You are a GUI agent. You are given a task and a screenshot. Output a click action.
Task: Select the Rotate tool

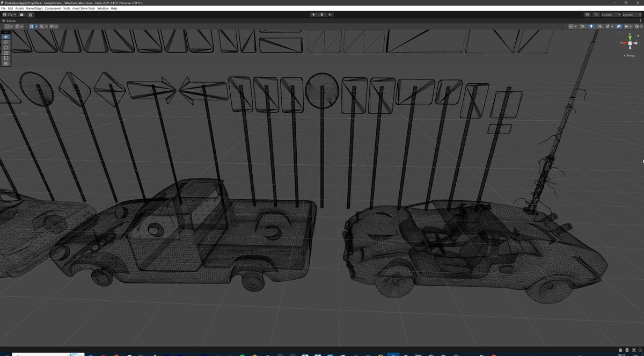(x=5, y=47)
